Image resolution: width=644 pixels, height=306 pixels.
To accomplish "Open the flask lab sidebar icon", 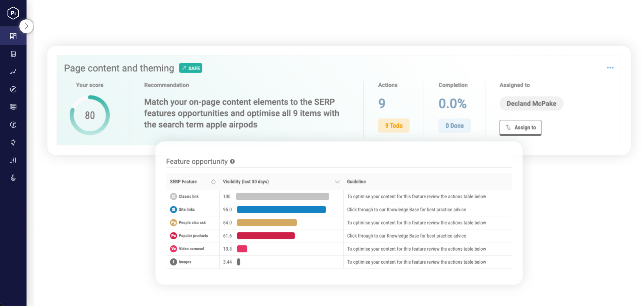I will click(13, 178).
